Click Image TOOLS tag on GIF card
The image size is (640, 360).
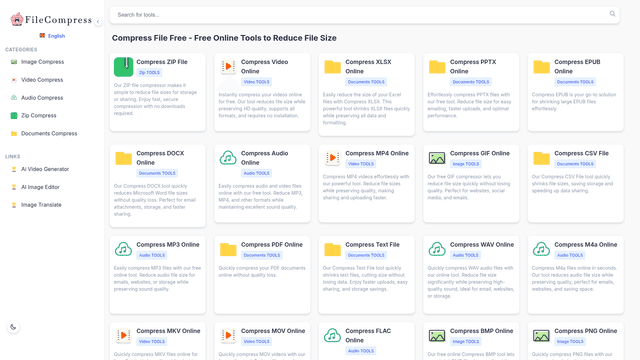466,164
